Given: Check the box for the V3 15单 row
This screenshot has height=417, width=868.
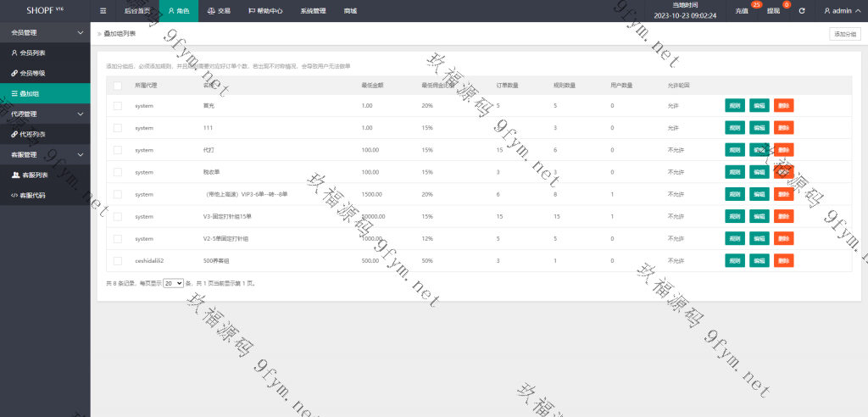Looking at the screenshot, I should 117,216.
